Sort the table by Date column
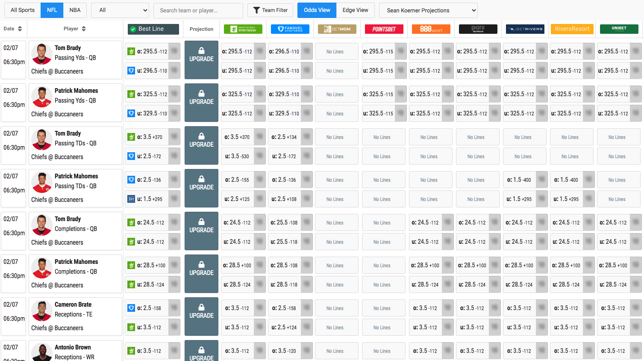 coord(12,29)
